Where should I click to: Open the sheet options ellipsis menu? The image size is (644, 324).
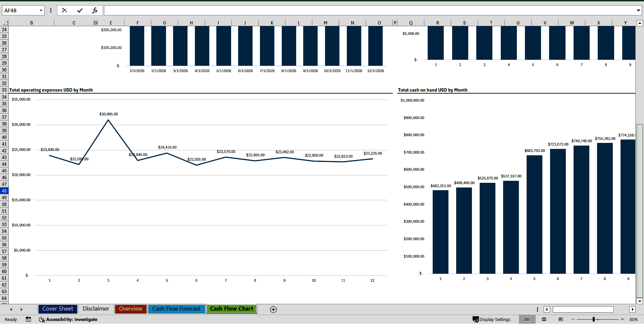(x=537, y=309)
